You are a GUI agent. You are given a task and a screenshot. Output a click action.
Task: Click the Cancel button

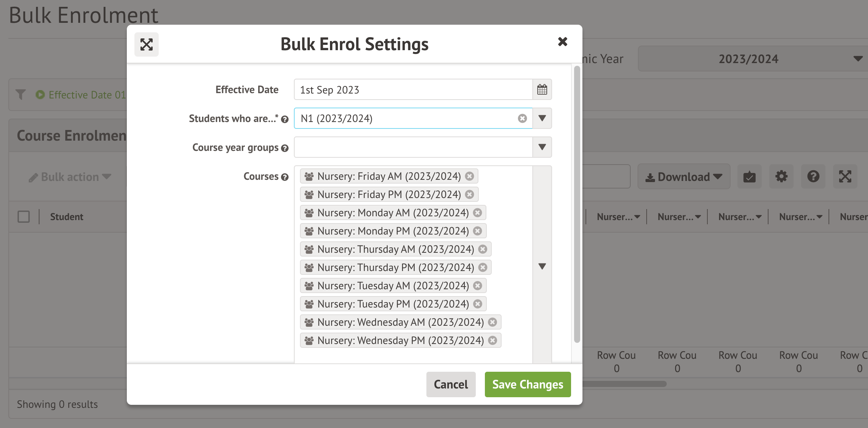pos(451,385)
